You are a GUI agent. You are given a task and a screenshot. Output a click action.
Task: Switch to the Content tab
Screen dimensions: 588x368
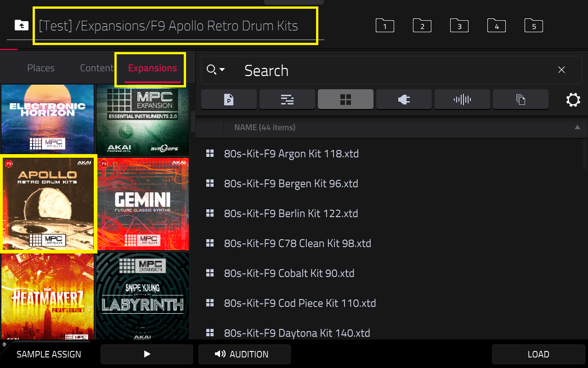coord(96,68)
